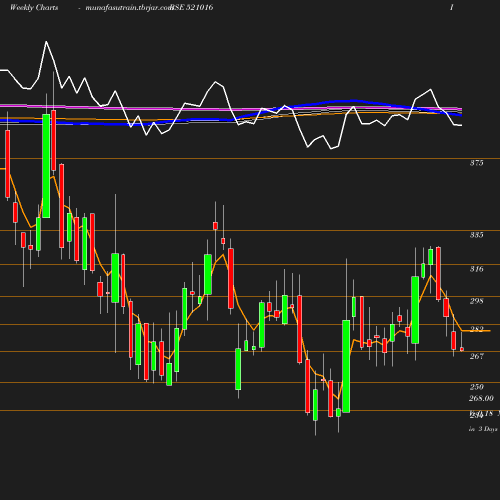Select the 316 price level label

[x=476, y=269]
